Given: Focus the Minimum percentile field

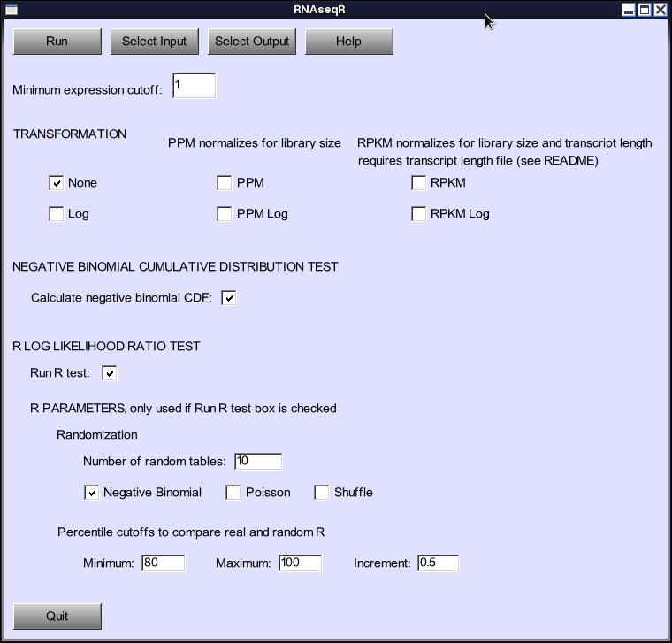Looking at the screenshot, I should point(164,563).
